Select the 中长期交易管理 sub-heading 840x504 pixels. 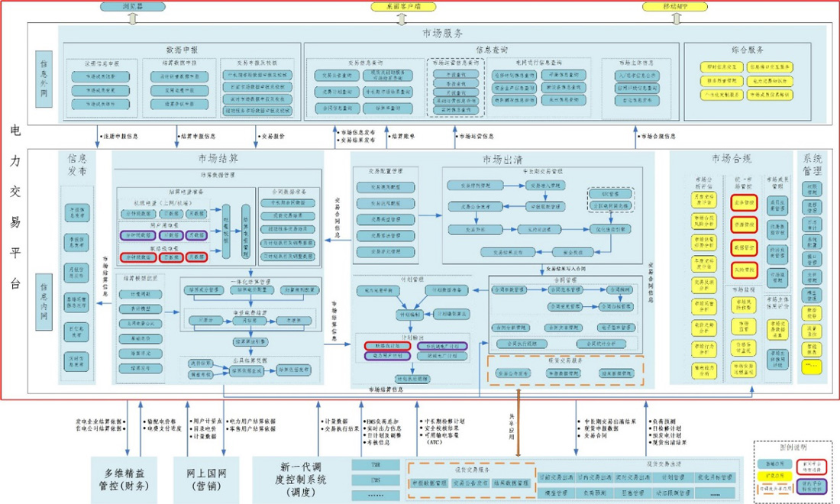click(x=543, y=171)
